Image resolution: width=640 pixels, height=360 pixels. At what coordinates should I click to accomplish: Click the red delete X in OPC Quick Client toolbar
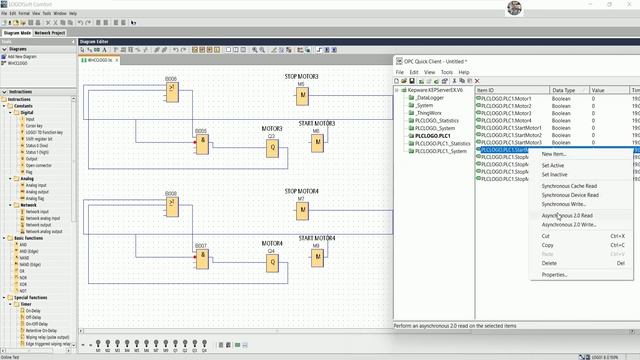pyautogui.click(x=477, y=81)
